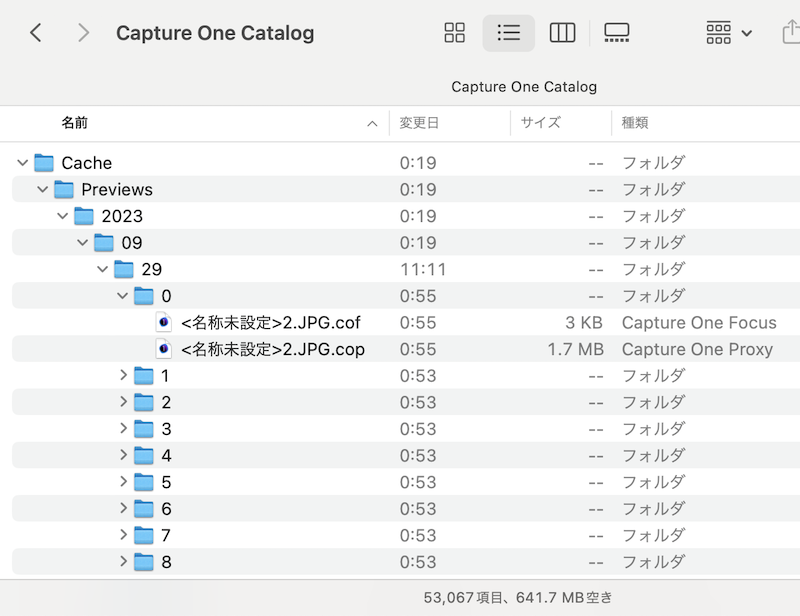Toggle sort direction arrow in 名前 column
The width and height of the screenshot is (800, 616).
tap(372, 124)
